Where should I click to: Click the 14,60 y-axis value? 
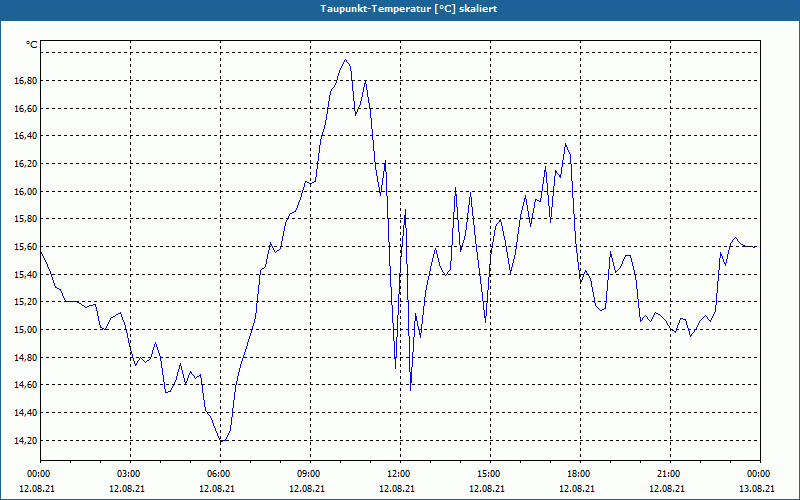point(26,385)
